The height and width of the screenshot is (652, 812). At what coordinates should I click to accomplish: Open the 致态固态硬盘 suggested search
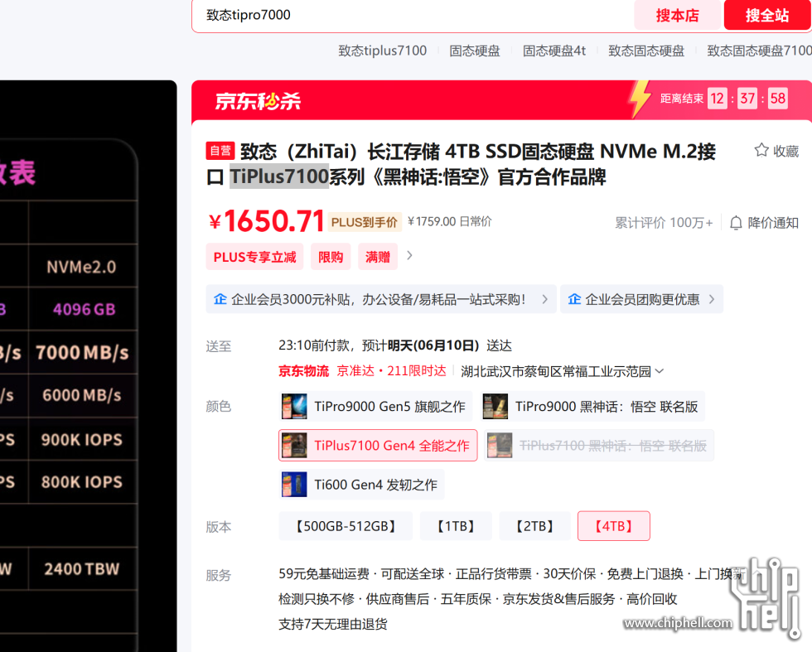point(646,51)
